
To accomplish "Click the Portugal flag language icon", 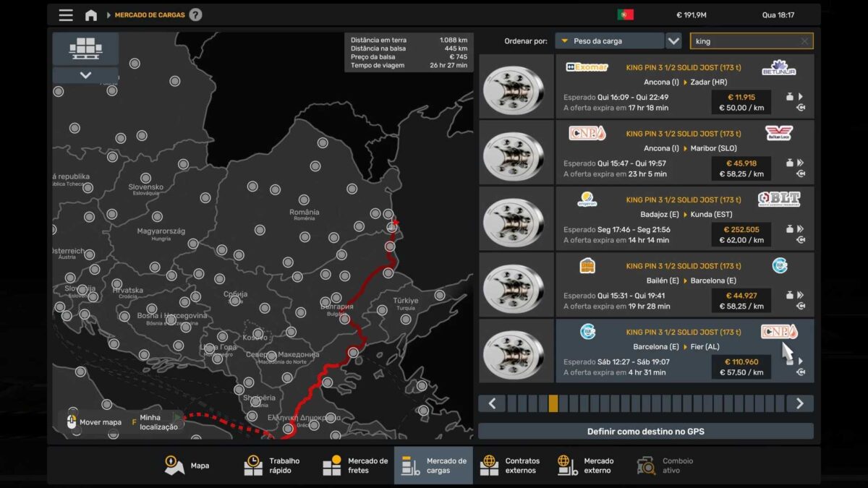I will (625, 14).
